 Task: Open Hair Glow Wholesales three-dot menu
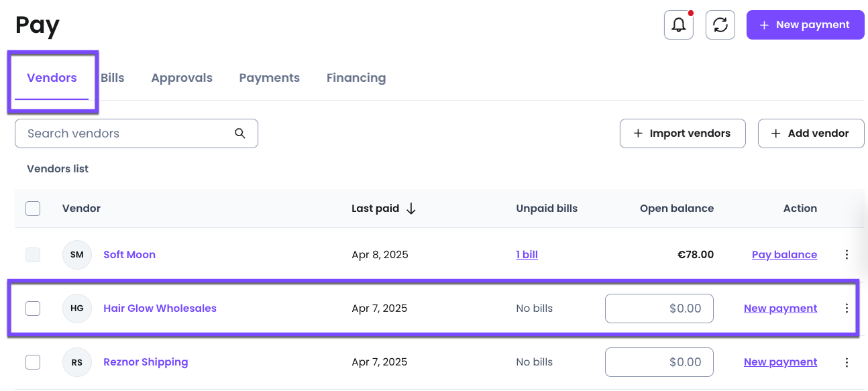[x=847, y=309]
